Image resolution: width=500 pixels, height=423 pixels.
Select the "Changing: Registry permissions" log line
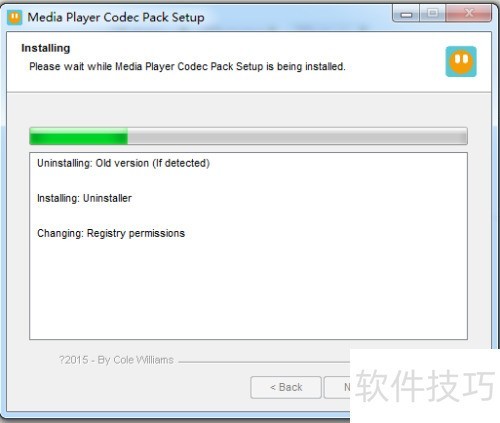111,233
